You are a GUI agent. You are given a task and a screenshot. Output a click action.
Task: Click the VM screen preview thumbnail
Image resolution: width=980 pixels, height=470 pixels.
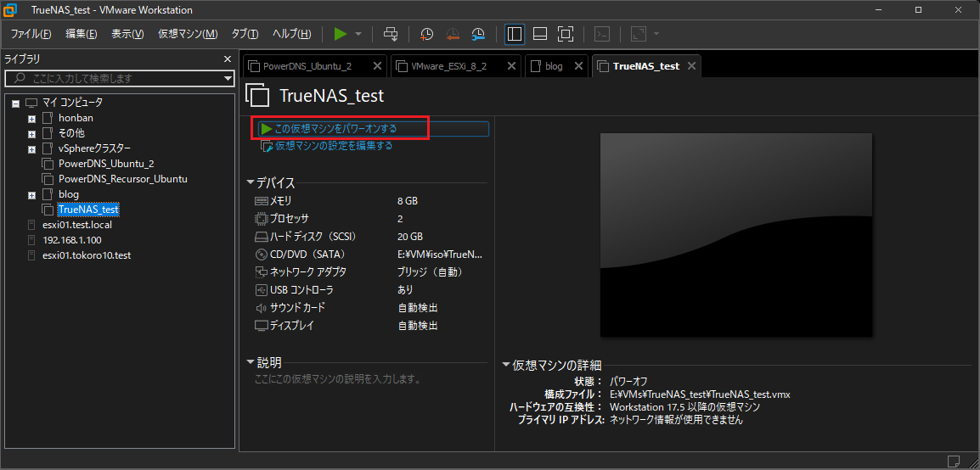pos(736,235)
